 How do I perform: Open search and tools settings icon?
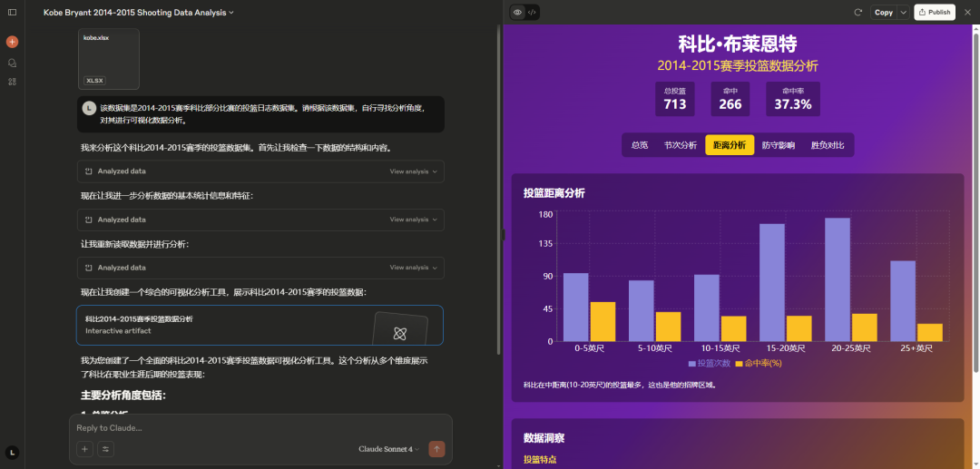(x=105, y=449)
